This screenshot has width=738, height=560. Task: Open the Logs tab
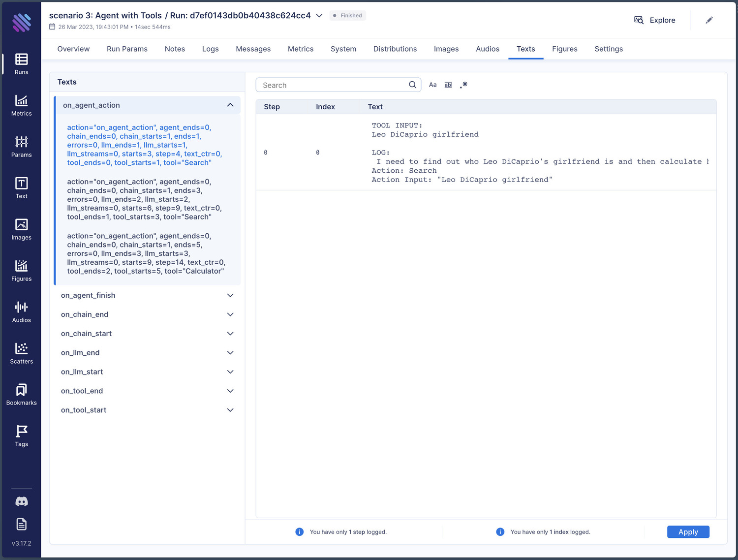pos(210,49)
